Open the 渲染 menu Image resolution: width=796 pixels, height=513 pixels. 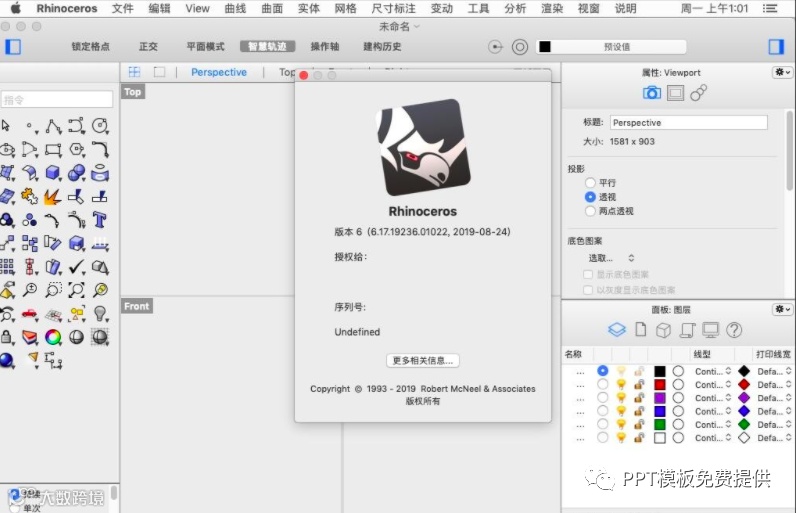[552, 8]
